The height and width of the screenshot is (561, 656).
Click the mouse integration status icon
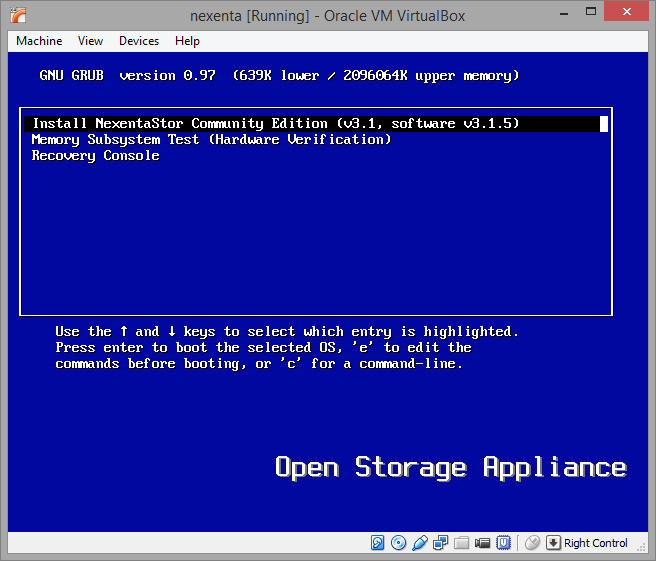[x=532, y=543]
